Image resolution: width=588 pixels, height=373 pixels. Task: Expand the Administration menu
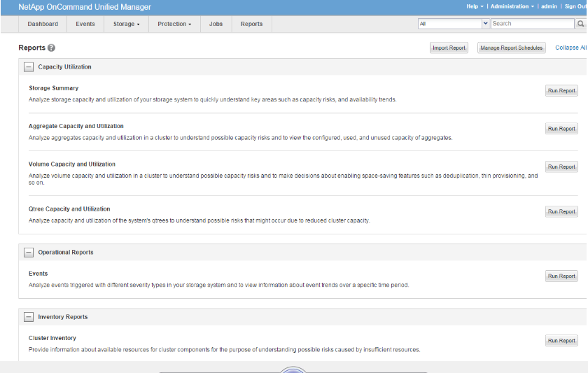pyautogui.click(x=512, y=6)
